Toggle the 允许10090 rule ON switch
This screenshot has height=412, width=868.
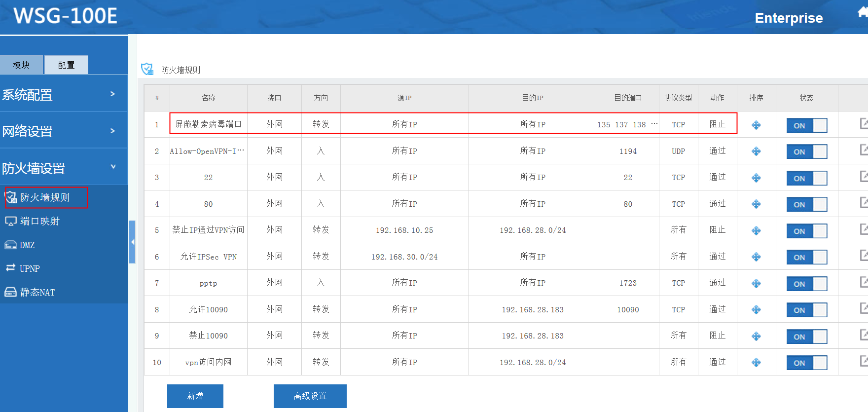[806, 310]
